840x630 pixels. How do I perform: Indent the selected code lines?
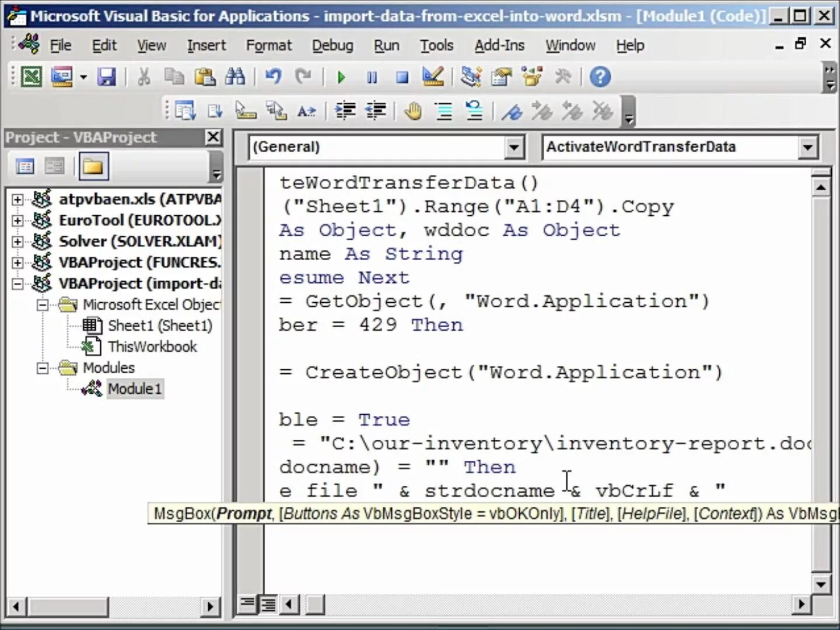point(345,111)
